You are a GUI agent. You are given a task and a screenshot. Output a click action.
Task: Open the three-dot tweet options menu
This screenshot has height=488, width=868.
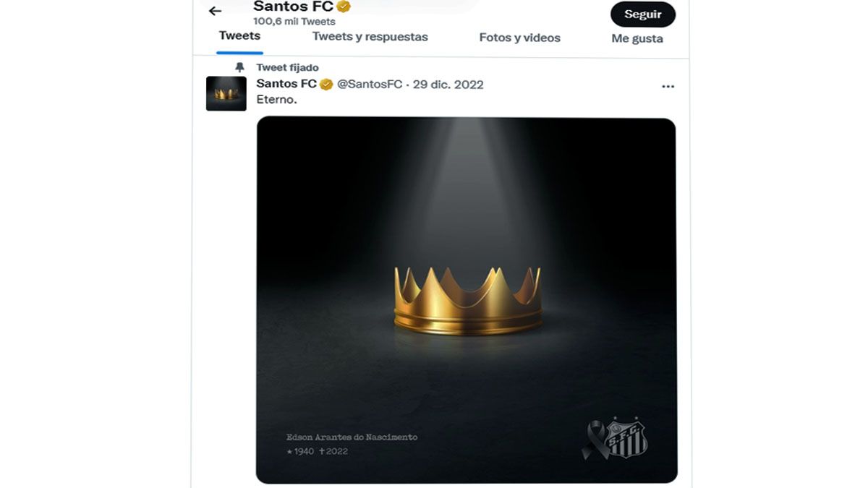(668, 87)
